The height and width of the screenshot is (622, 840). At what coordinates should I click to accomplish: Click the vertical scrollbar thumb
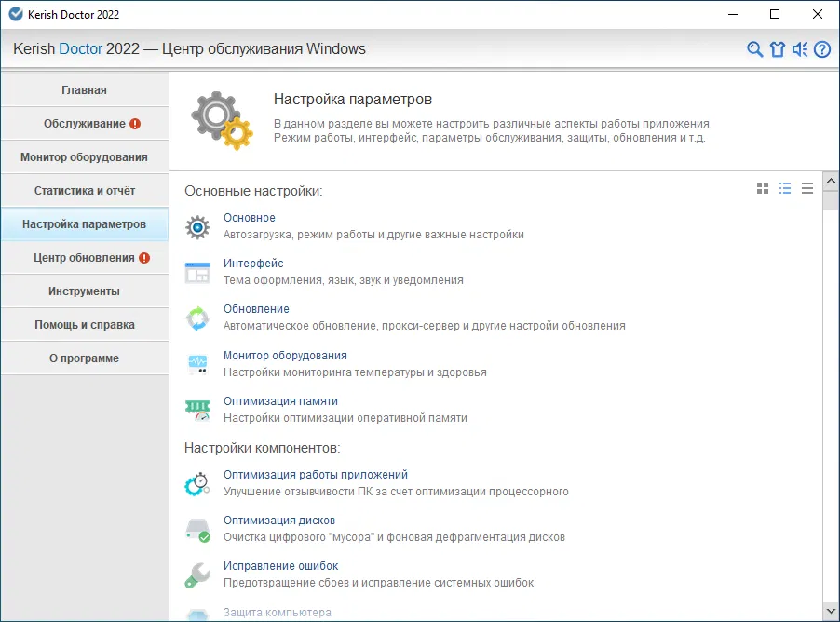[831, 200]
